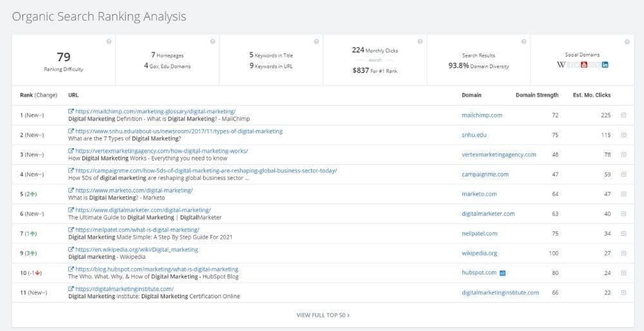The image size is (644, 331).
Task: Click the help icon on Ranking Difficulty card
Action: [109, 42]
